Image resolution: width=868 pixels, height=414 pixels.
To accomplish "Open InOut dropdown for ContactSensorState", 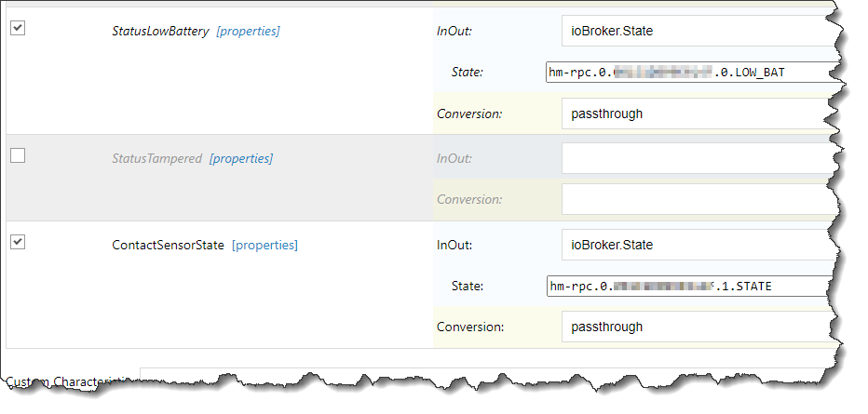I will coord(698,245).
